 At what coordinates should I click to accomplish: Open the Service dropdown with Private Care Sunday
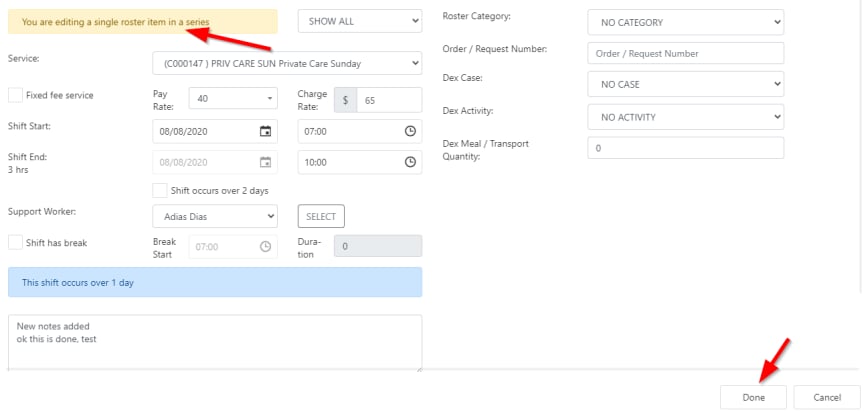point(287,64)
